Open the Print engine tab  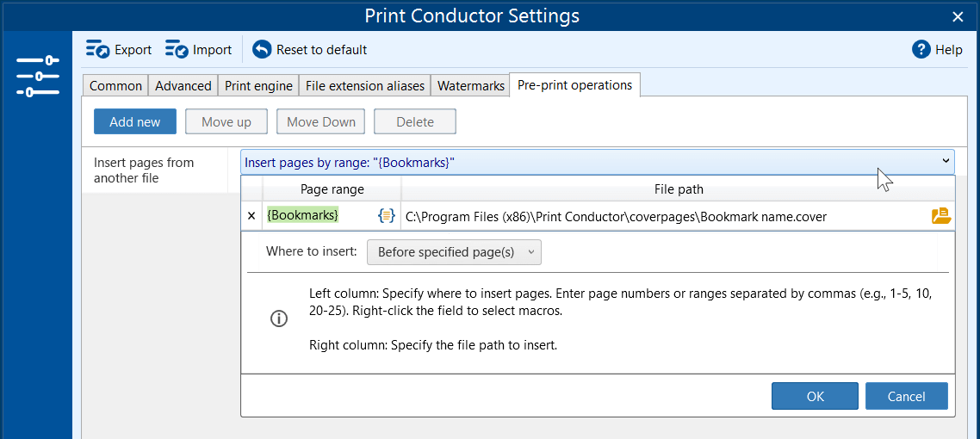click(x=258, y=86)
